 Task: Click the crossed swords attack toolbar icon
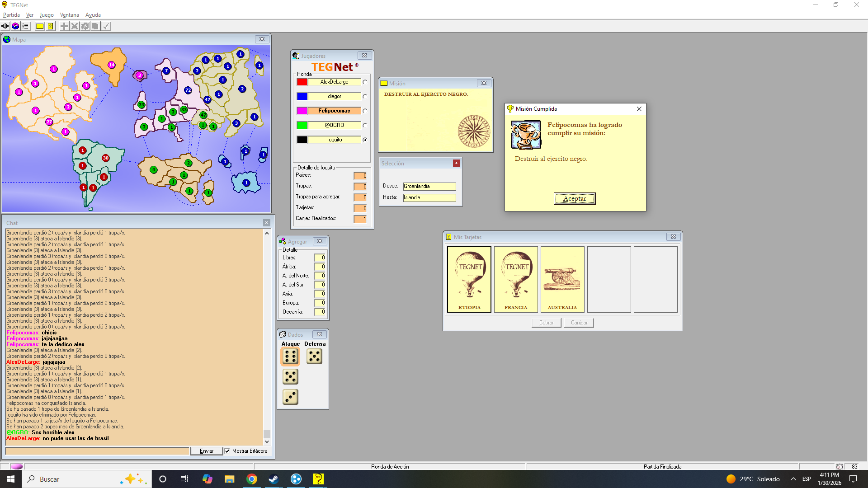75,26
